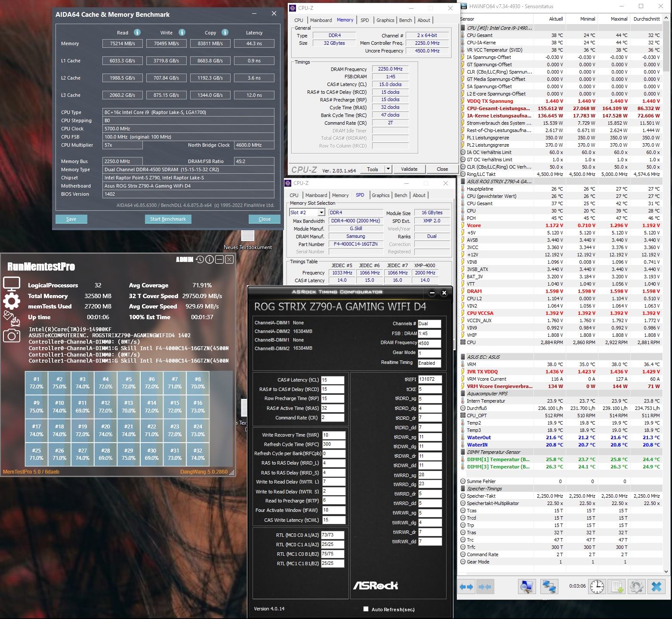Click HWiNFO networked computers icon

pyautogui.click(x=549, y=587)
